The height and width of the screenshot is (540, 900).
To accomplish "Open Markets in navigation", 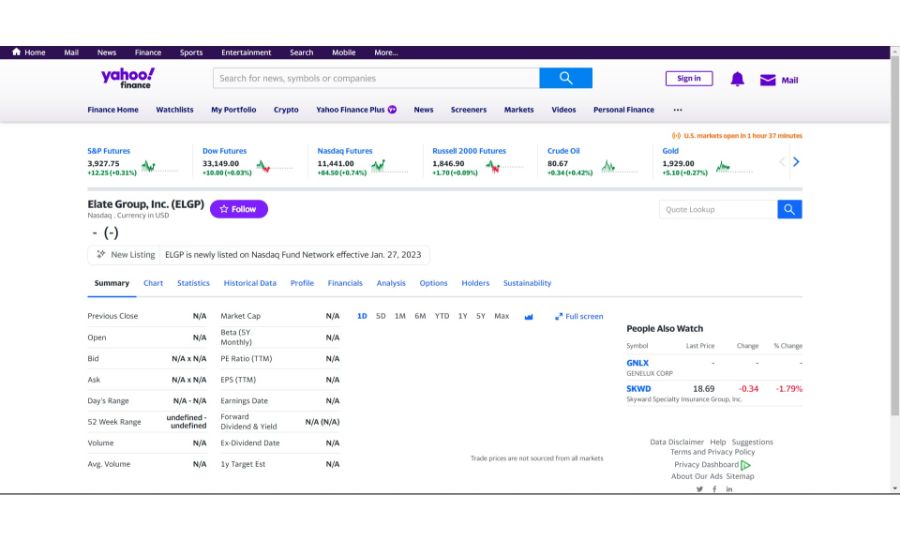I will tap(519, 110).
